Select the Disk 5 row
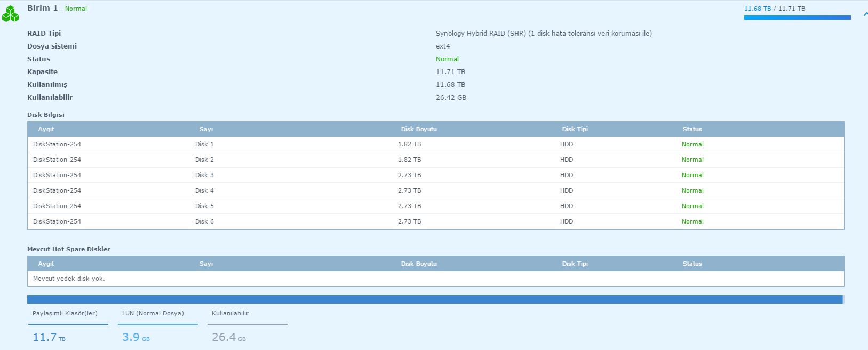868x350 pixels. coord(435,206)
